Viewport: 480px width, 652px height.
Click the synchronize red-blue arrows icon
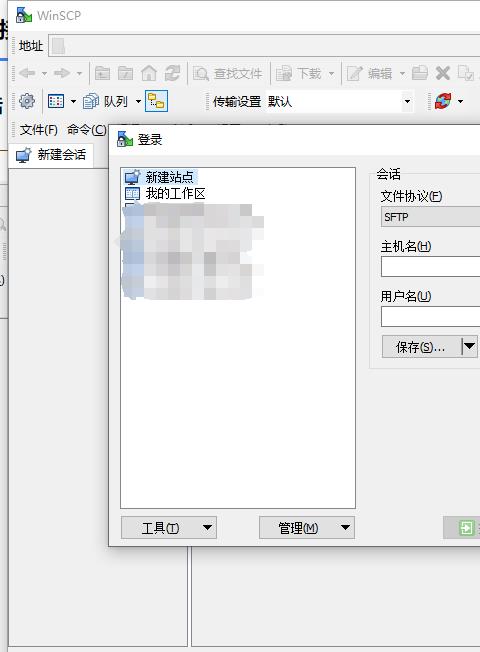point(443,101)
